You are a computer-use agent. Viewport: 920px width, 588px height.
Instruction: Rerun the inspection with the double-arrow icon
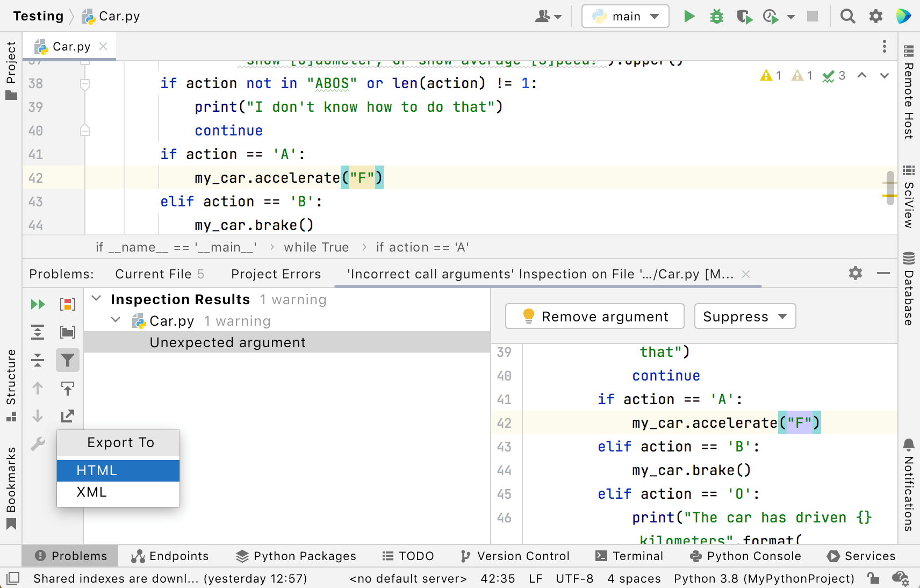(38, 304)
